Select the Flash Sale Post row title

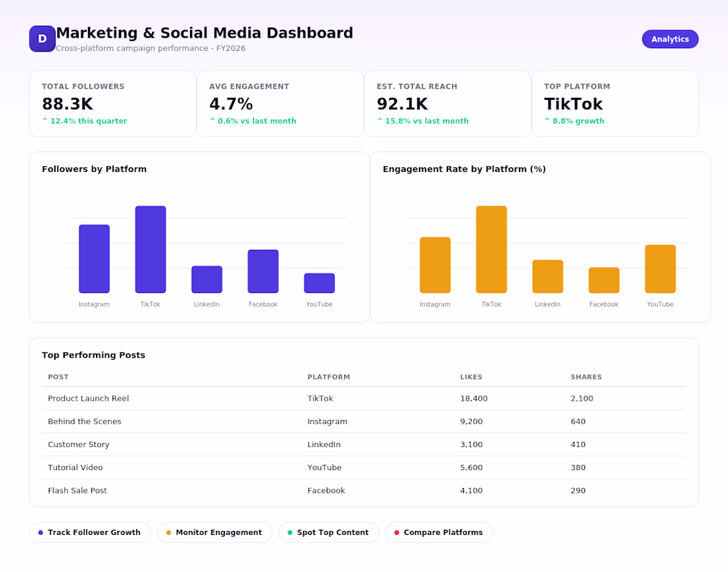[77, 491]
